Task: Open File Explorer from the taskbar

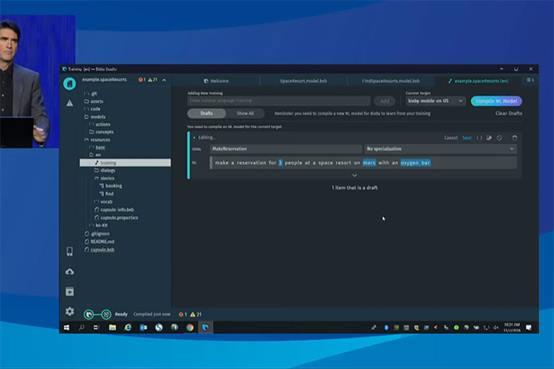Action: tap(112, 328)
